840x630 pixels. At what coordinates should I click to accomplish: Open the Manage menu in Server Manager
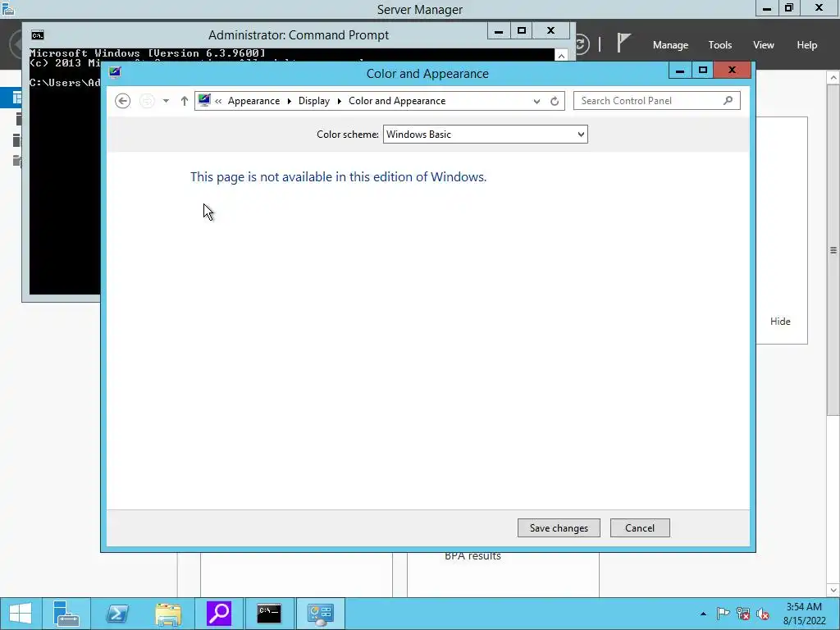670,45
